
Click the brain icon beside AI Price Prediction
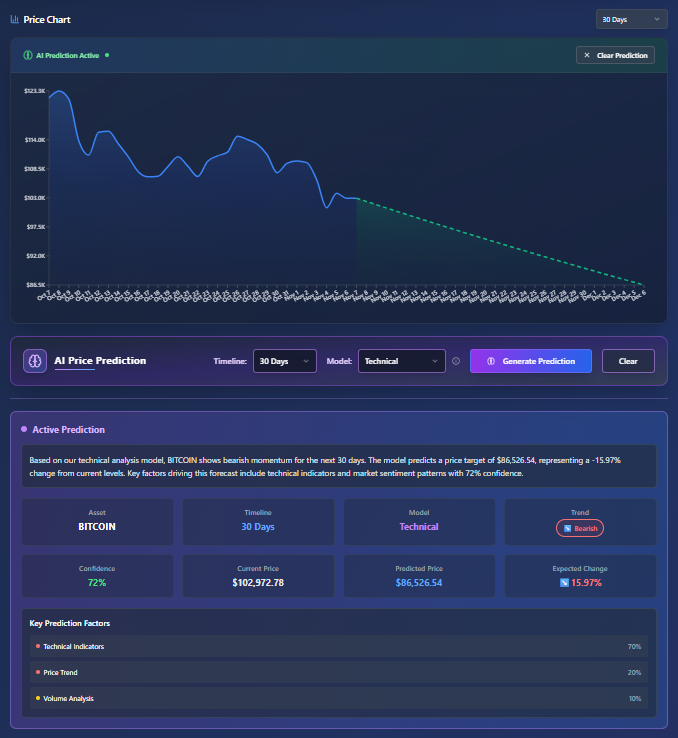point(34,361)
